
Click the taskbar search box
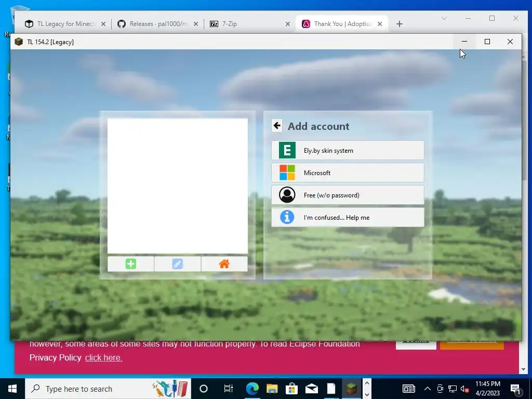[x=108, y=389]
